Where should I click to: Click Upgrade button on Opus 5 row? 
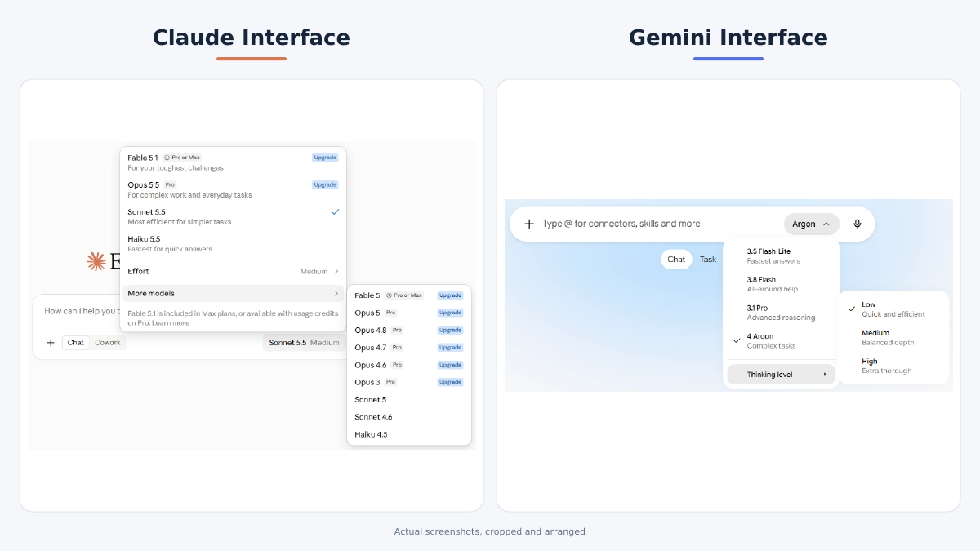[450, 313]
